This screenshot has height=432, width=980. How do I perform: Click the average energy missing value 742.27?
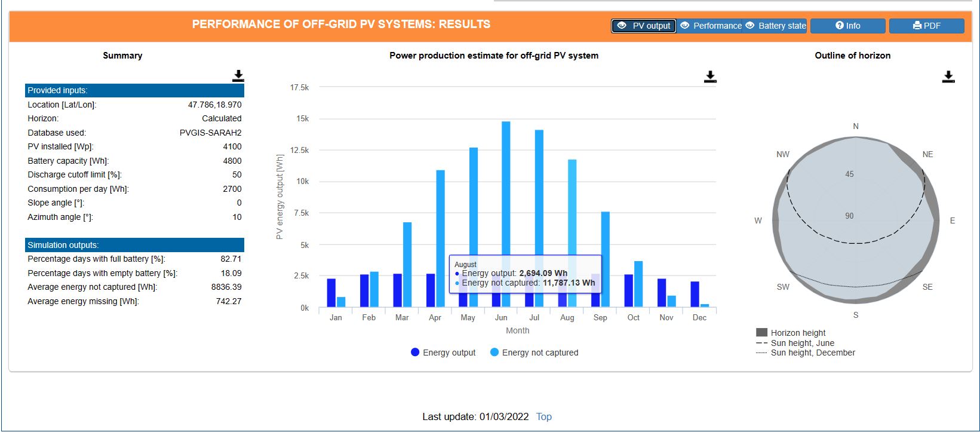pyautogui.click(x=229, y=301)
